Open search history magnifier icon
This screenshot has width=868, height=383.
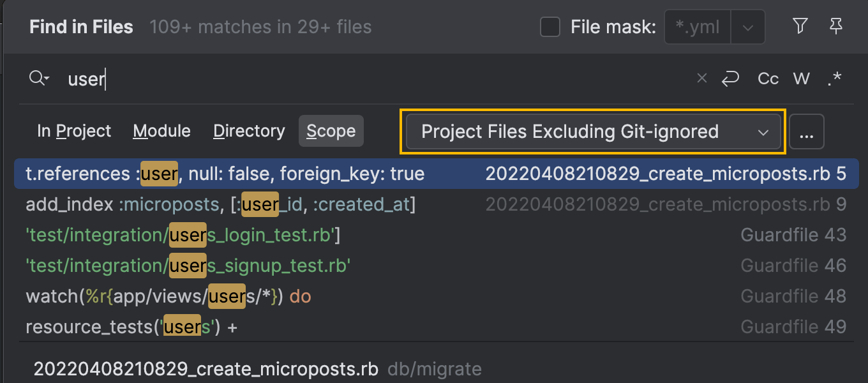[x=38, y=79]
